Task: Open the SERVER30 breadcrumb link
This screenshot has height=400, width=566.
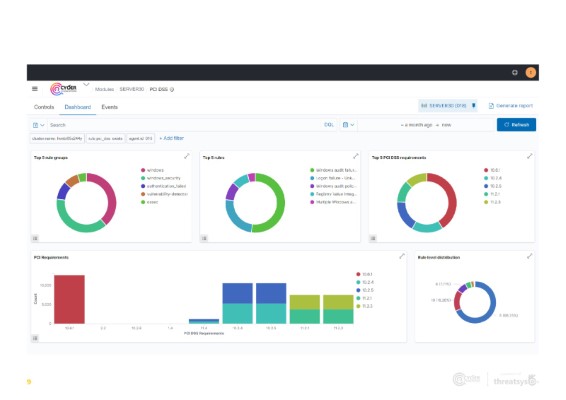Action: coord(132,89)
